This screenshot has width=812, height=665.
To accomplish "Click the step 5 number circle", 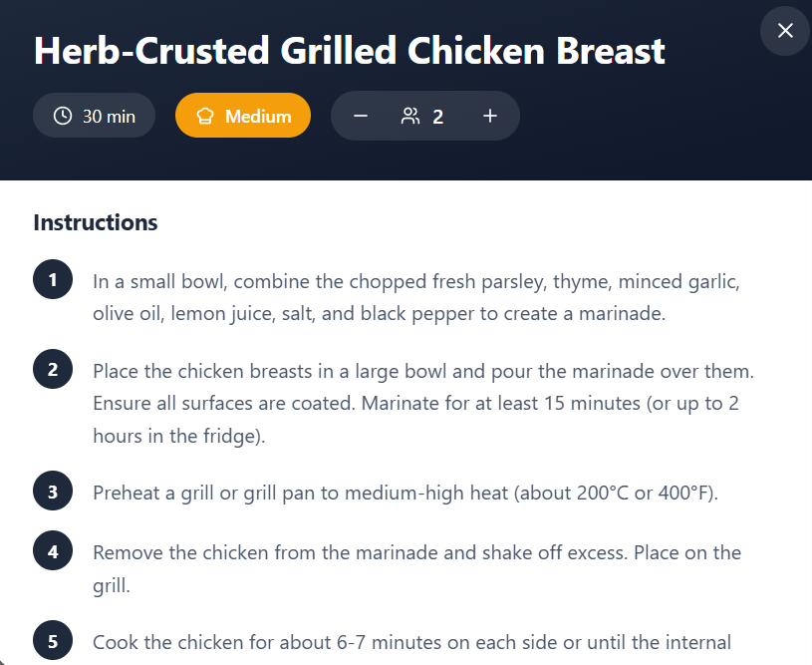I will pos(53,641).
